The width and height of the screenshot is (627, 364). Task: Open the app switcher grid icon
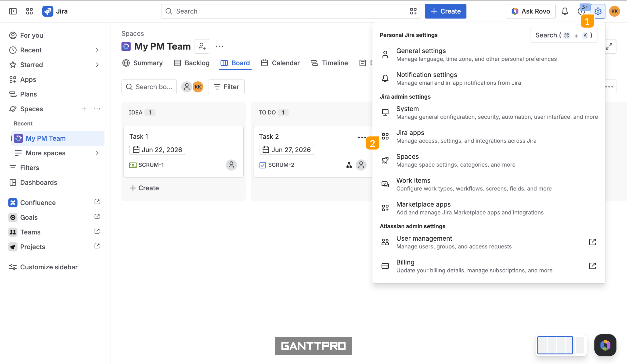(29, 11)
